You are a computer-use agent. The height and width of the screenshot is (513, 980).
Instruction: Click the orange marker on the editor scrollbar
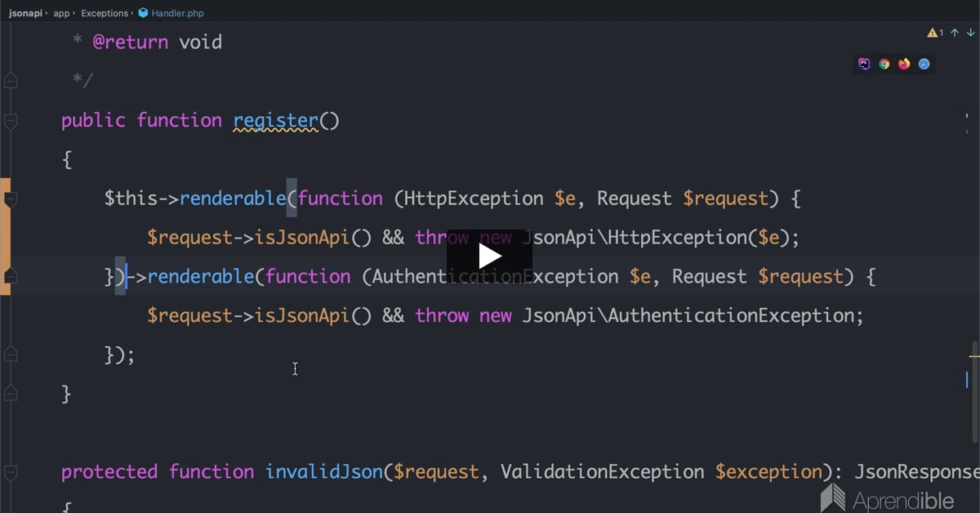tap(973, 356)
